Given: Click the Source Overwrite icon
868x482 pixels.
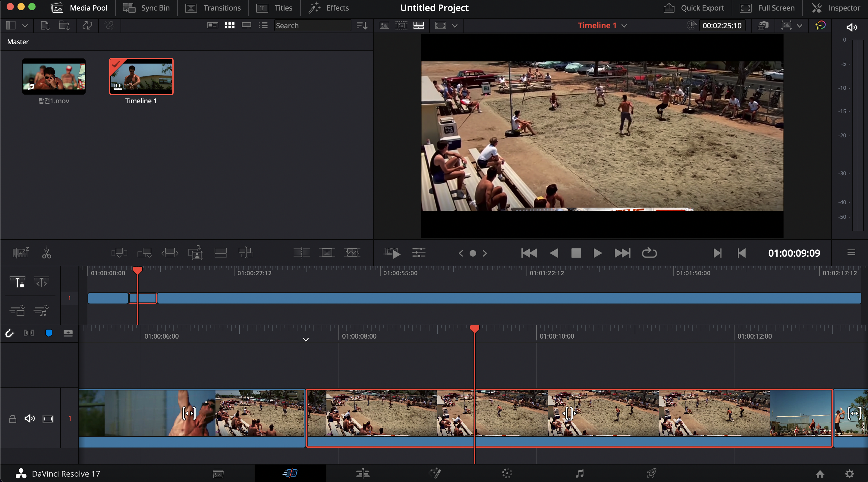Looking at the screenshot, I should (x=246, y=253).
